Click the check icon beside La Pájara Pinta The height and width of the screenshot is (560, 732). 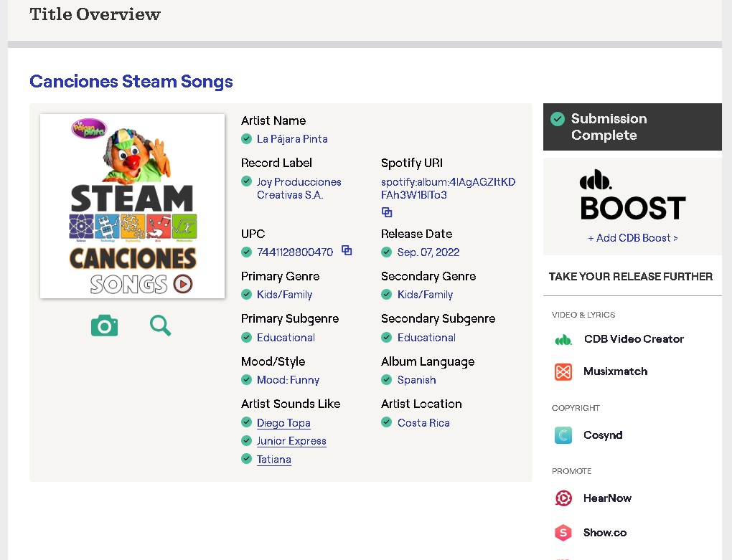(246, 138)
